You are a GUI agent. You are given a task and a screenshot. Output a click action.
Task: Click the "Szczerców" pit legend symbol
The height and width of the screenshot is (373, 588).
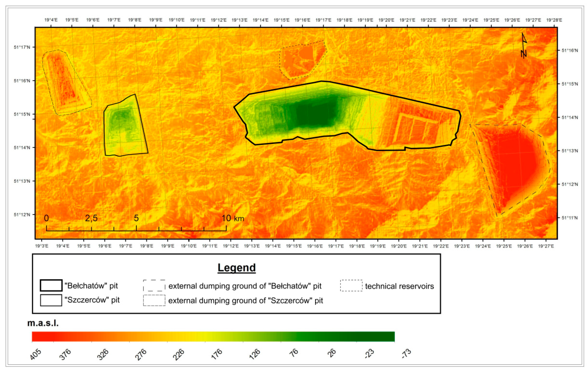tap(51, 300)
